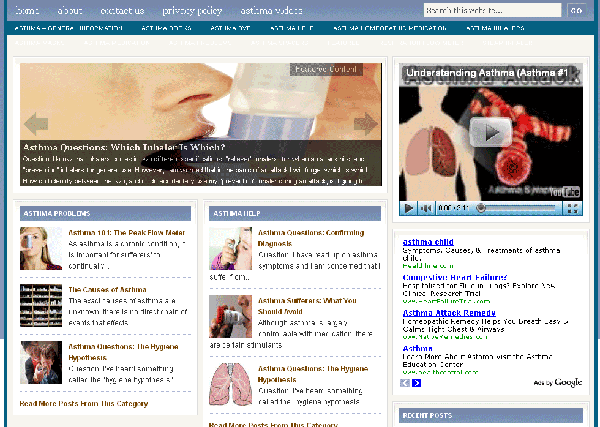Click the 'What You Should Avoid' thumbnail
The width and height of the screenshot is (600, 427).
(x=230, y=316)
